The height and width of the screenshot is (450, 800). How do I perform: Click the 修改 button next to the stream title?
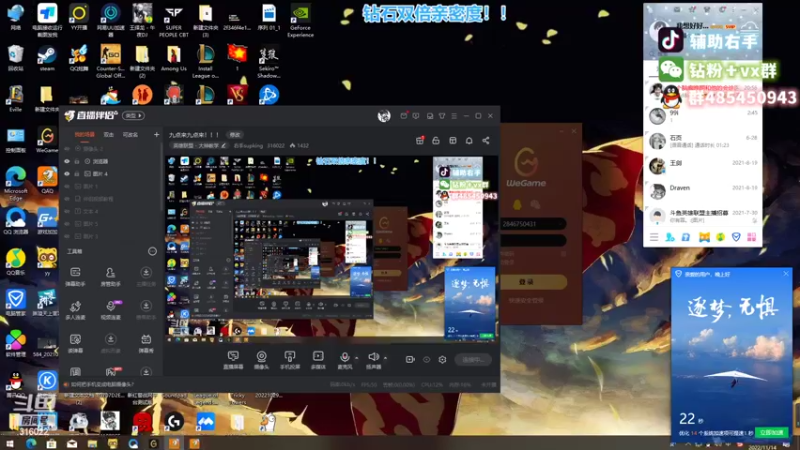[x=235, y=135]
